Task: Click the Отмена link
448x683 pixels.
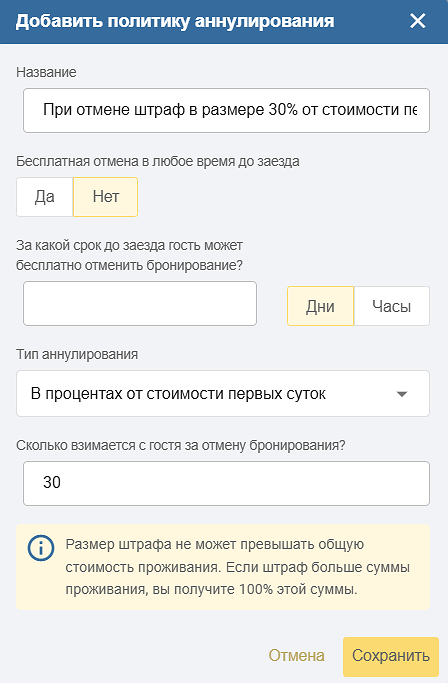Action: pyautogui.click(x=296, y=656)
